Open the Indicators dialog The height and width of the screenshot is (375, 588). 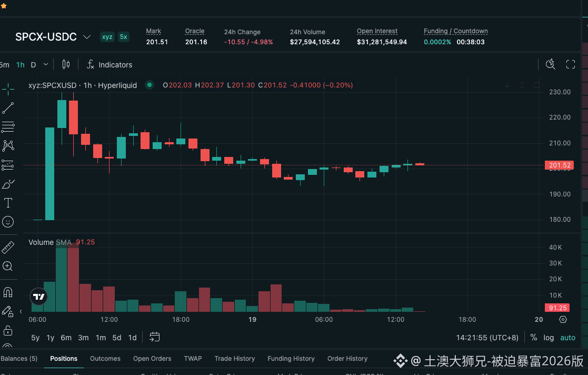coord(109,65)
